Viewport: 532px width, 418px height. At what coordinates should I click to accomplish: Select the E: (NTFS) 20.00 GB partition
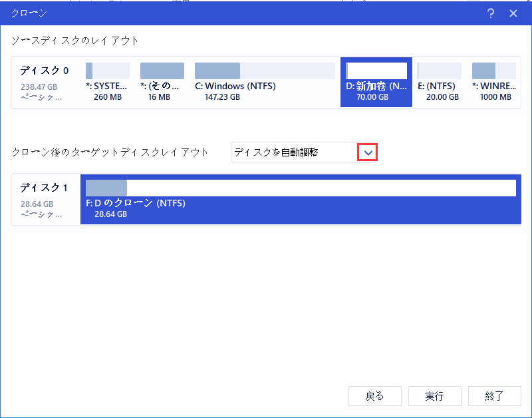click(x=439, y=83)
